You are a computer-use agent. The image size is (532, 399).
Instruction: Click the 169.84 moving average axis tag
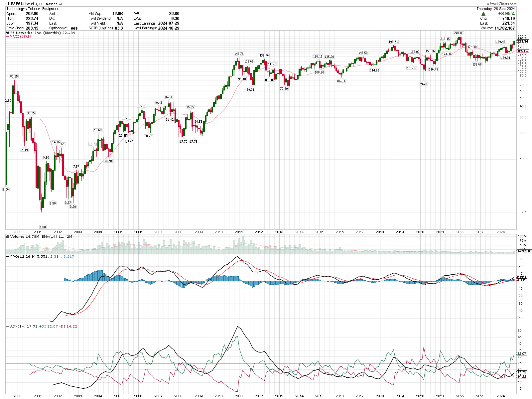(523, 51)
